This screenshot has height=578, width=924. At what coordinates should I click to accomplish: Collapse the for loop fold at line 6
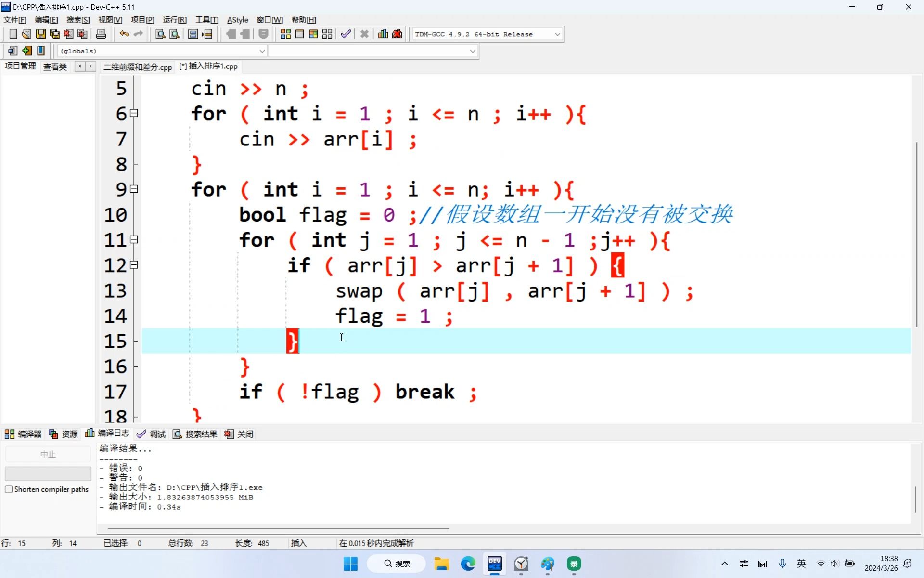point(134,113)
